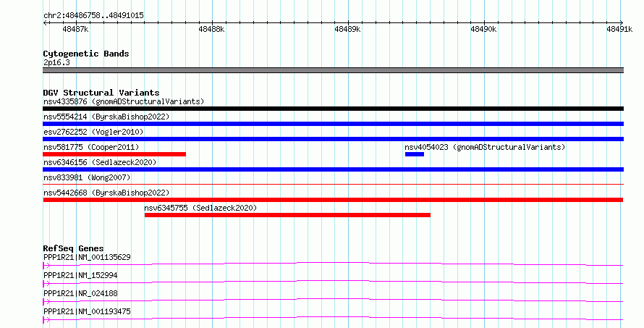Open variant nsv833981 (Wong2007) label
This screenshot has width=644, height=328.
point(87,177)
